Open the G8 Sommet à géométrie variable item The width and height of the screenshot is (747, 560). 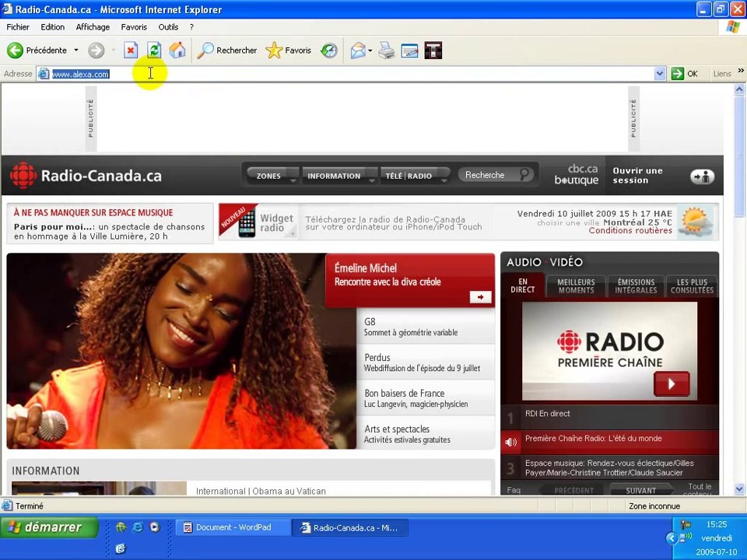click(x=426, y=327)
